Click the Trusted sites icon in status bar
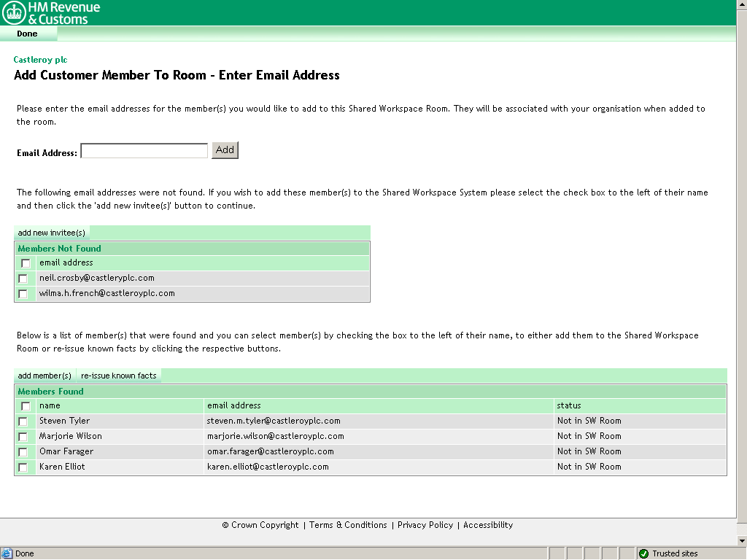The height and width of the screenshot is (560, 747). point(645,553)
